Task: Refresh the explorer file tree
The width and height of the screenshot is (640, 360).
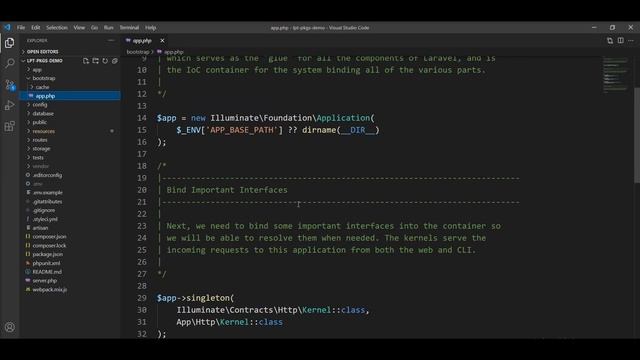Action: 105,61
